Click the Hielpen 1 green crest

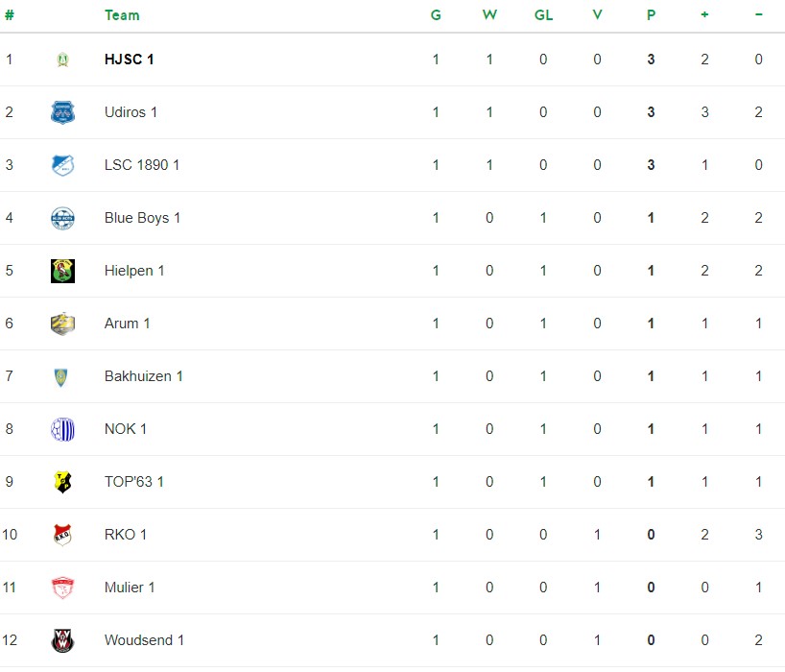(62, 271)
